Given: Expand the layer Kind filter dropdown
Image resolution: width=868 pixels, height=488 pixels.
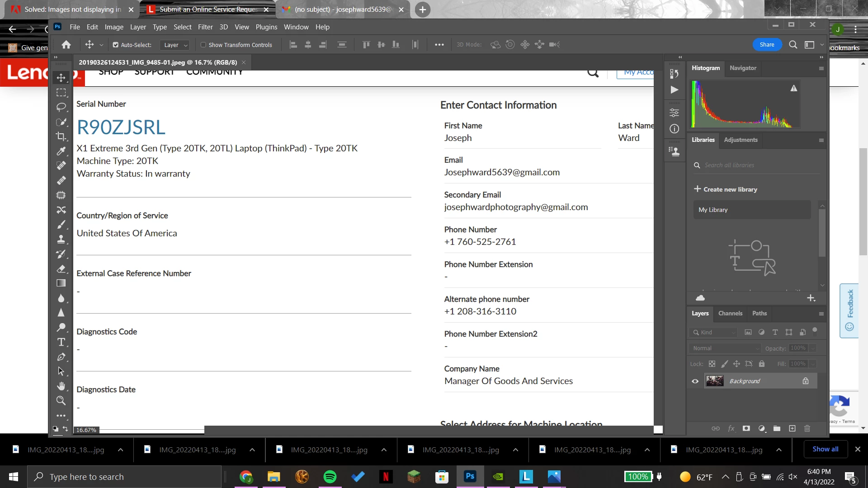Looking at the screenshot, I should [x=714, y=332].
